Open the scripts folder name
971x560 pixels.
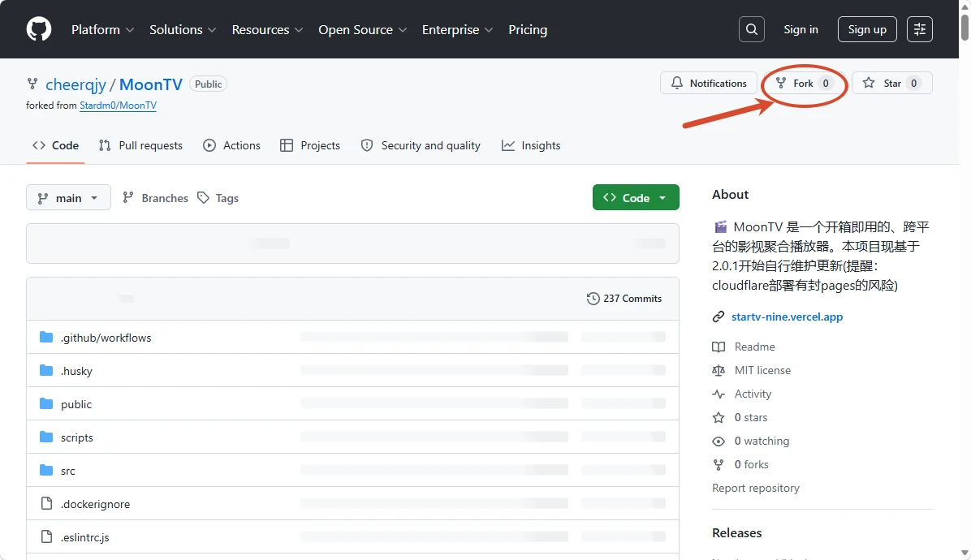77,437
